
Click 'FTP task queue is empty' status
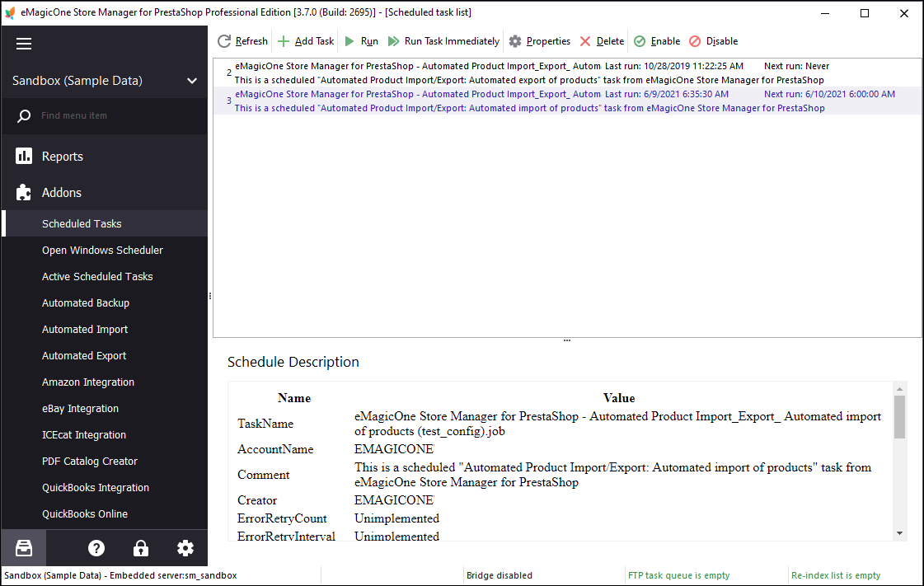(679, 575)
